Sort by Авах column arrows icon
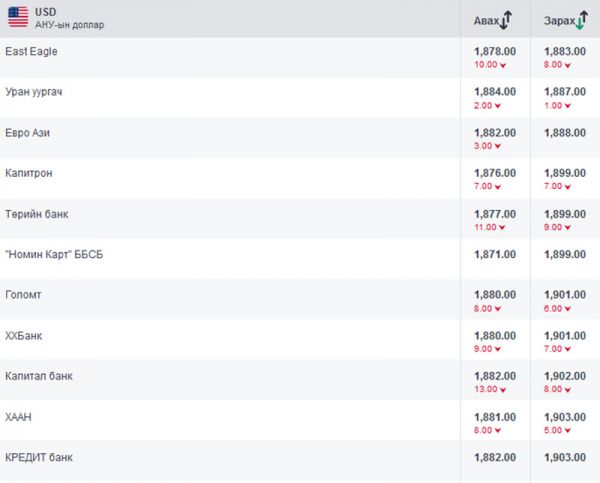600x483 pixels. click(506, 19)
